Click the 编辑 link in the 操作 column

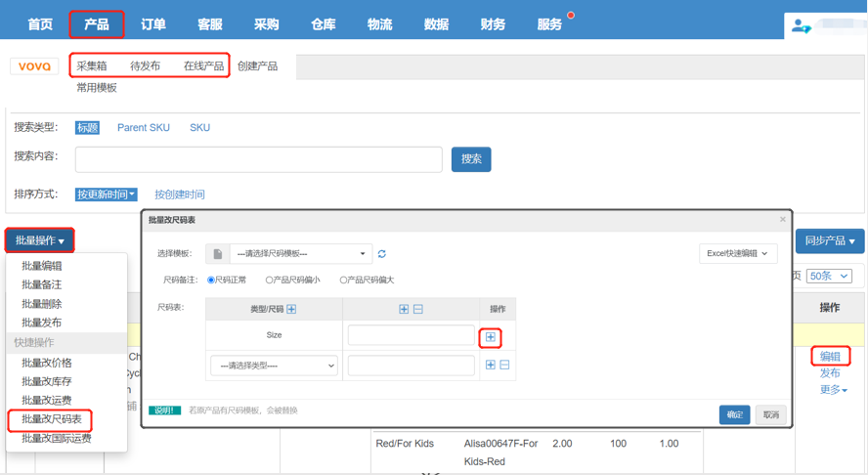point(830,357)
